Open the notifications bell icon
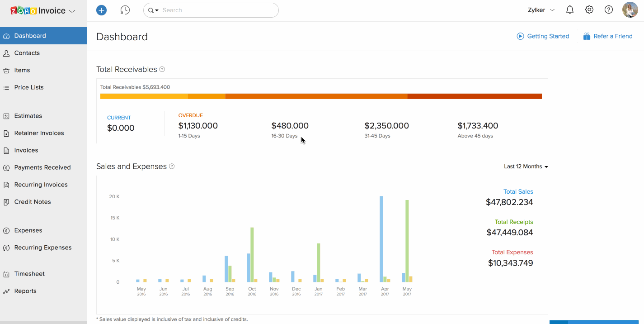The width and height of the screenshot is (644, 324). click(x=570, y=10)
